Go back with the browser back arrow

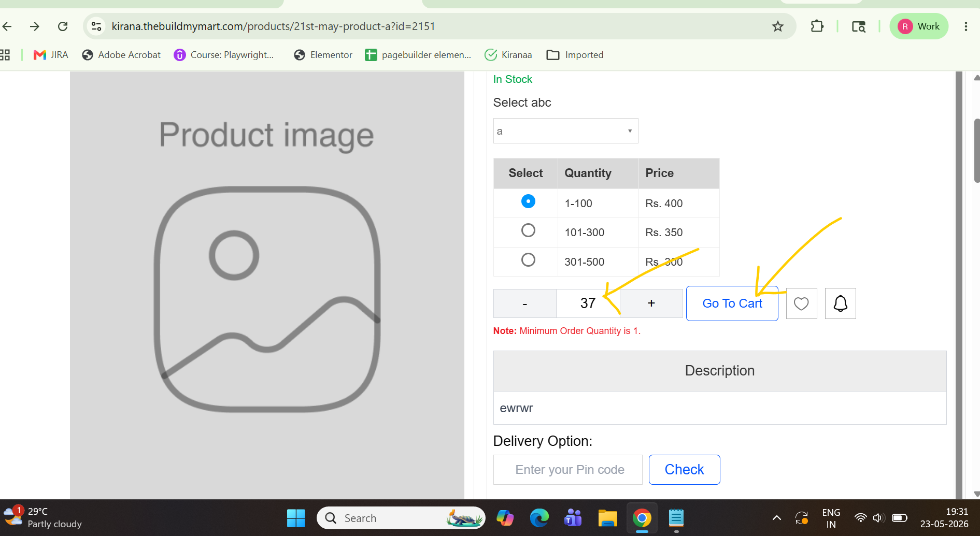pyautogui.click(x=7, y=26)
